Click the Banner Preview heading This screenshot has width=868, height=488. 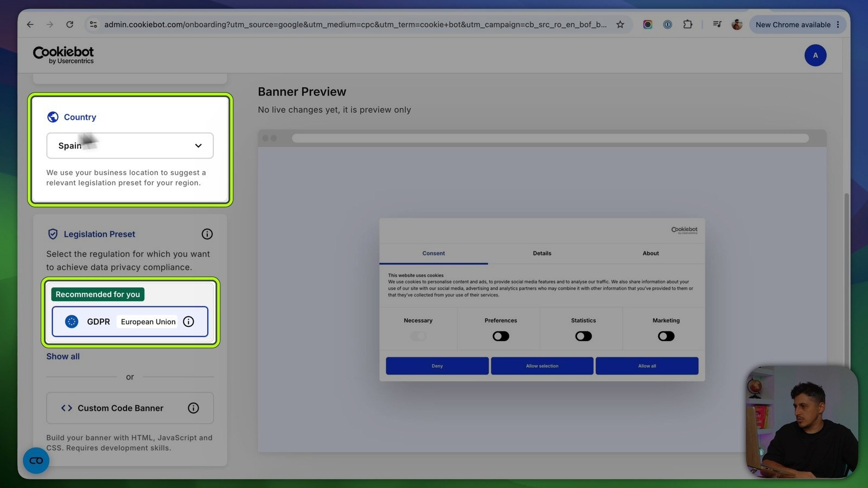302,92
